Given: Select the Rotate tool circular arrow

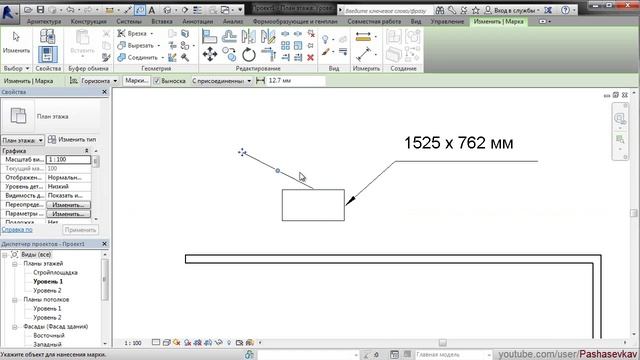Looking at the screenshot, I should 249,54.
